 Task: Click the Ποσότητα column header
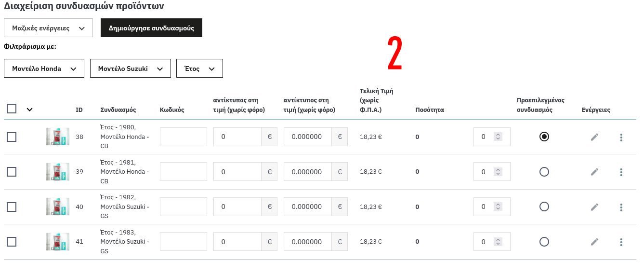tap(430, 110)
